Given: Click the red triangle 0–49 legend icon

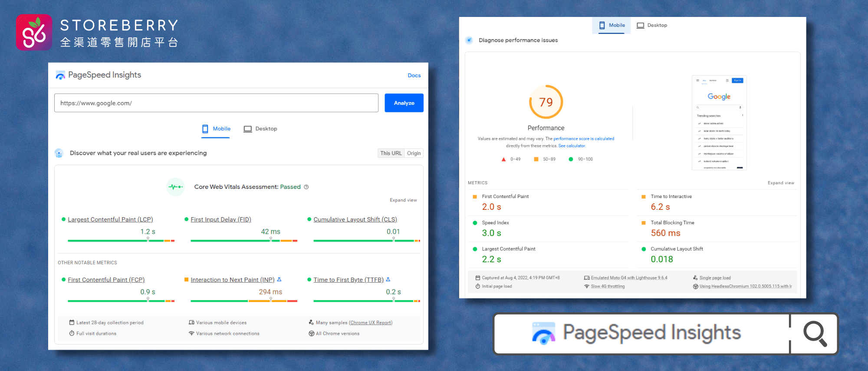Looking at the screenshot, I should pos(503,159).
